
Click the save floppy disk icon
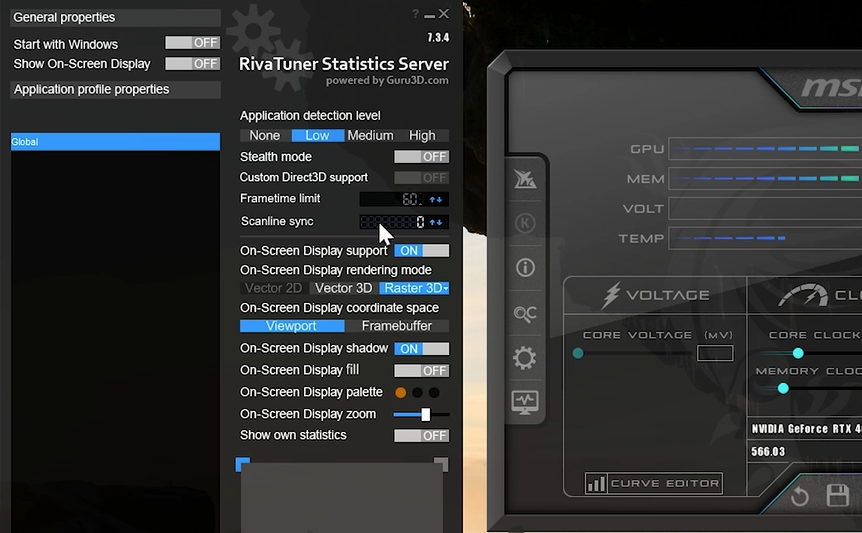pos(837,495)
